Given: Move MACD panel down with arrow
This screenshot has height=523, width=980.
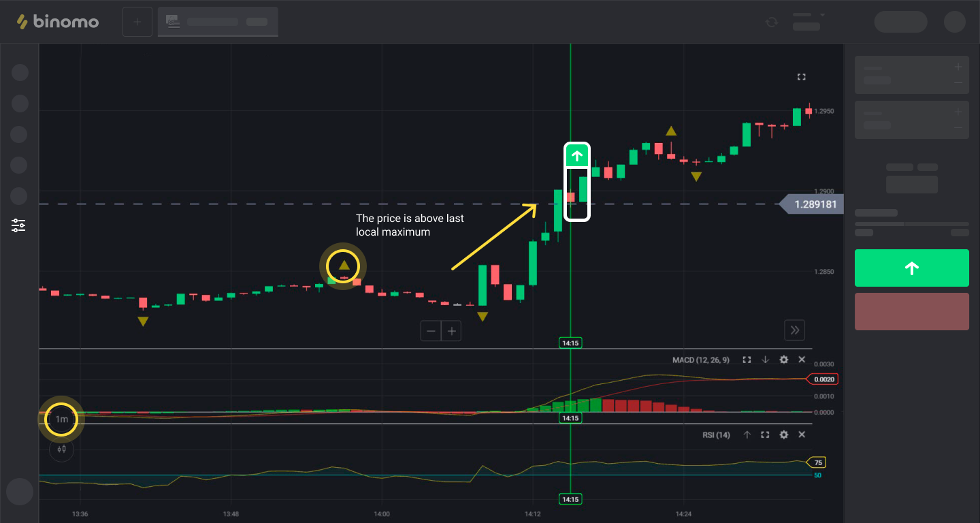Looking at the screenshot, I should coord(765,360).
